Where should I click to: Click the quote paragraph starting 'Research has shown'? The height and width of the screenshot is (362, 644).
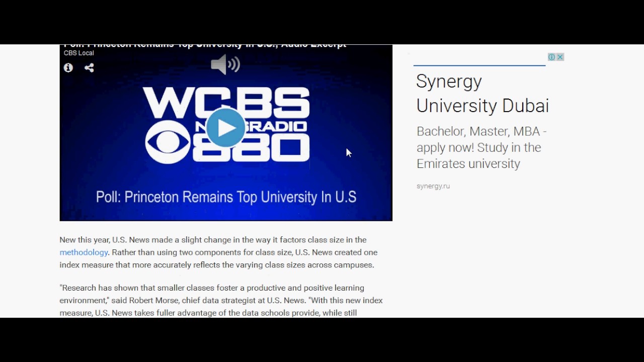pos(221,300)
